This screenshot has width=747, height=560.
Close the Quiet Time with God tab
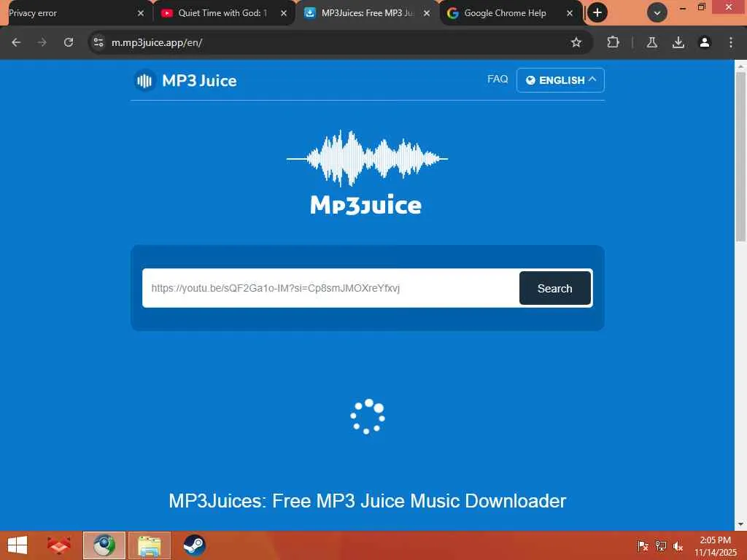(x=284, y=13)
